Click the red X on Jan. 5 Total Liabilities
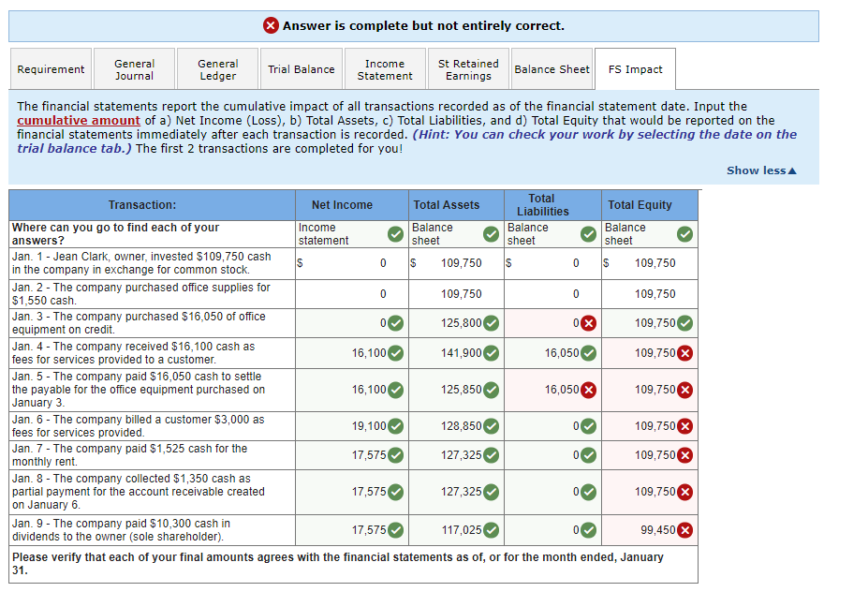 (587, 390)
